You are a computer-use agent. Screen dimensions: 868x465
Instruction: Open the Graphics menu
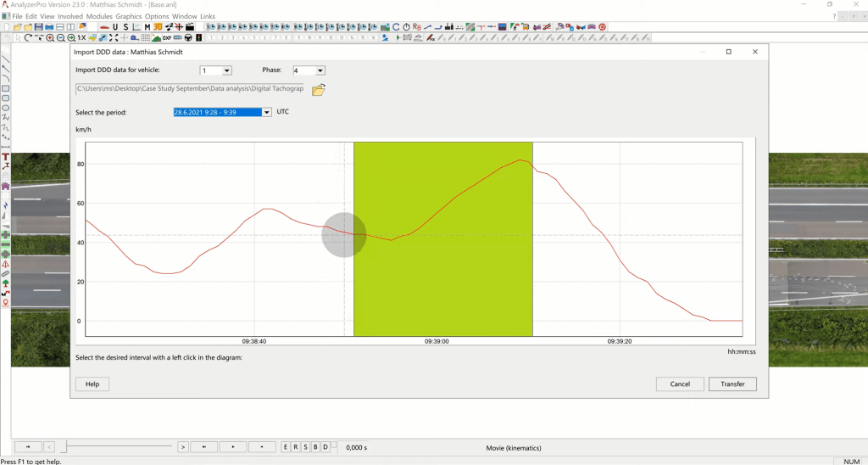click(x=129, y=16)
